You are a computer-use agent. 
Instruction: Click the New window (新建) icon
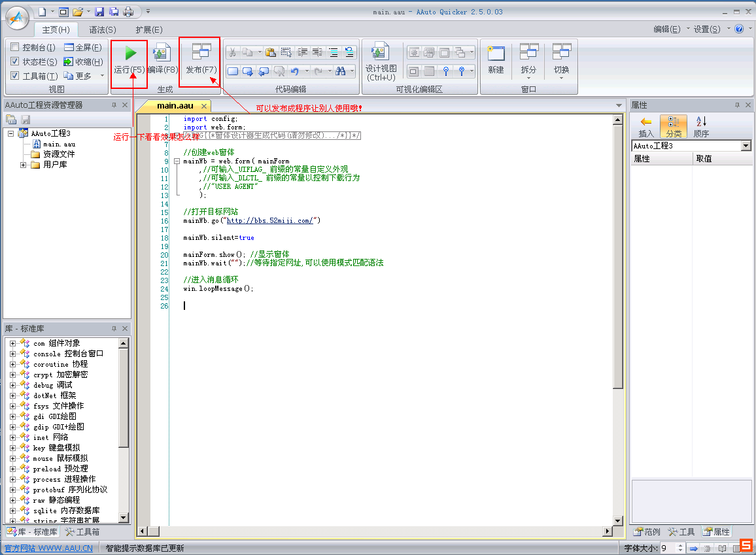496,53
